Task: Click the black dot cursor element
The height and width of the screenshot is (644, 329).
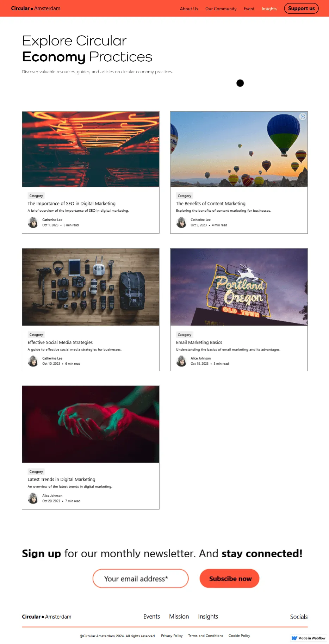Action: (240, 83)
